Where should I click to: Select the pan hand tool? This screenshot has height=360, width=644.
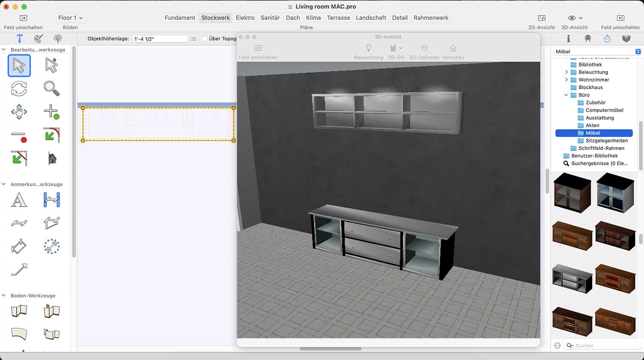[x=19, y=112]
